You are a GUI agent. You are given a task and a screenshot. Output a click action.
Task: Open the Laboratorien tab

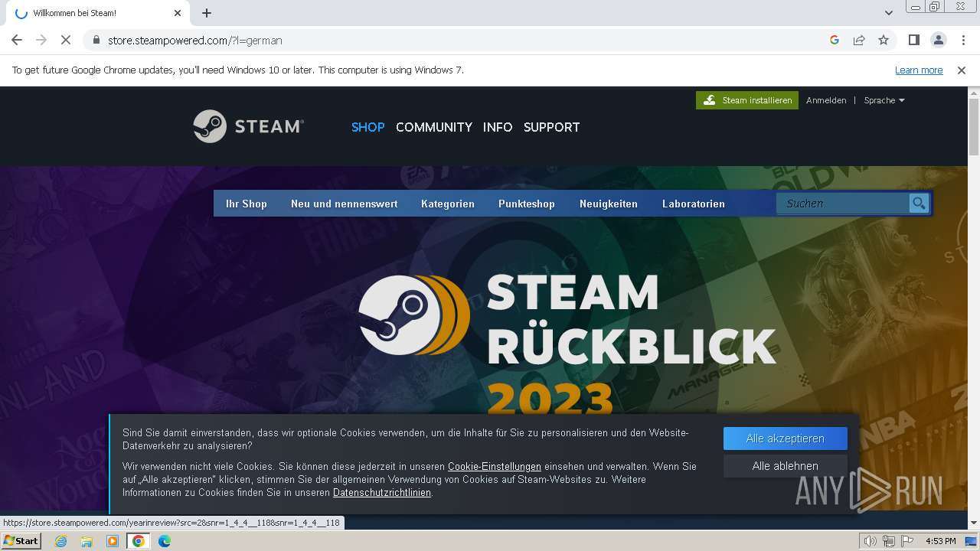tap(694, 204)
